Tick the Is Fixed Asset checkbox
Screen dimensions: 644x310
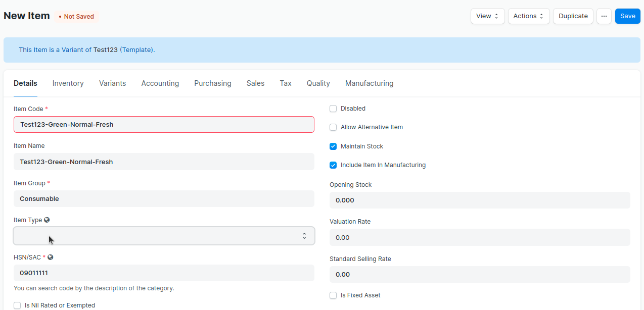tap(333, 295)
